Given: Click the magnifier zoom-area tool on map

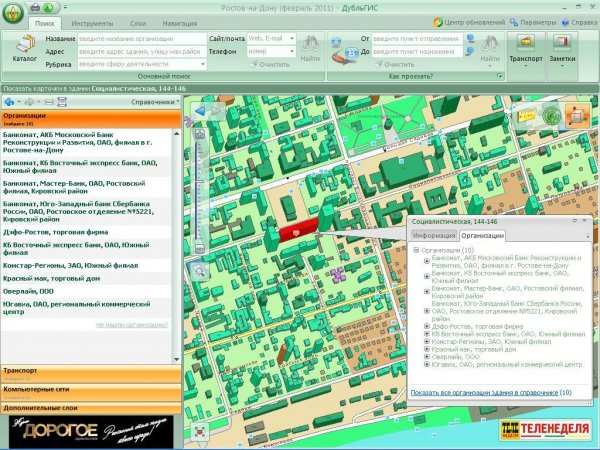Looking at the screenshot, I should (x=200, y=271).
